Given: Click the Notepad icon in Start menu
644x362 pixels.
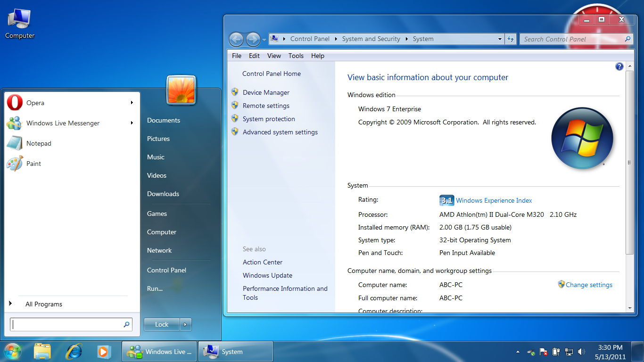Looking at the screenshot, I should (15, 143).
